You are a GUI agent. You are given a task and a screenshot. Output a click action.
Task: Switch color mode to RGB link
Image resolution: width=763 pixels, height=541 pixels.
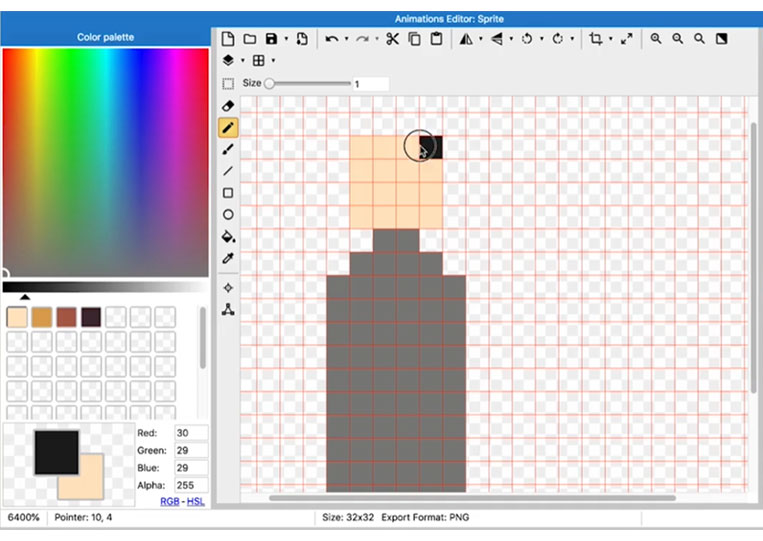click(x=169, y=501)
